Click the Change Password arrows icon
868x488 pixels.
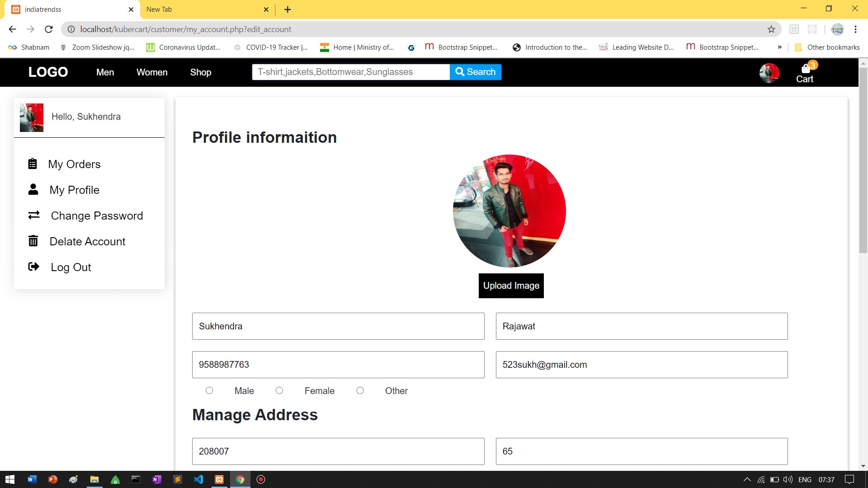point(34,215)
